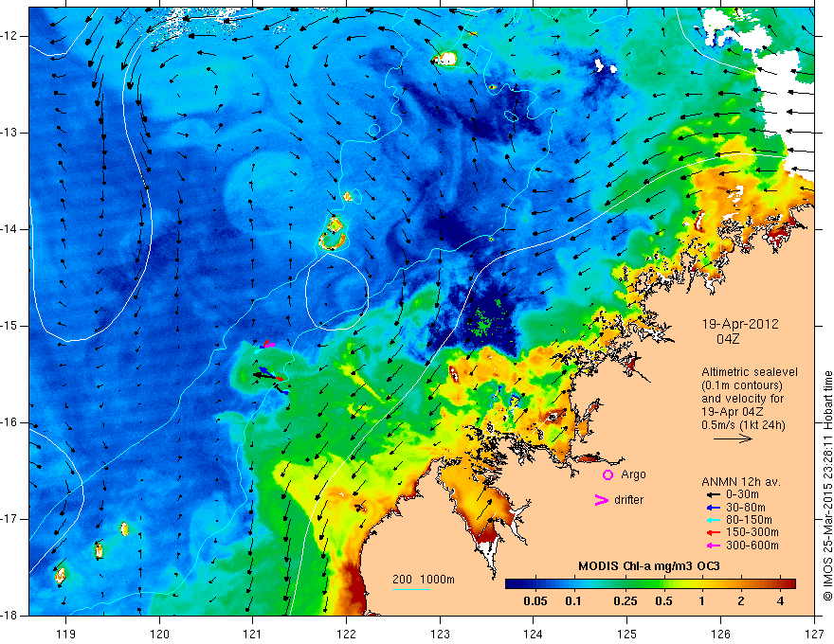Click the 'Argo' legend label
This screenshot has width=834, height=644.
coord(633,474)
